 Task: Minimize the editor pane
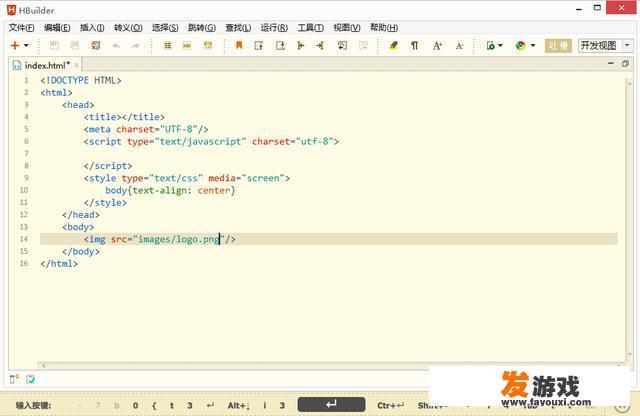[611, 63]
